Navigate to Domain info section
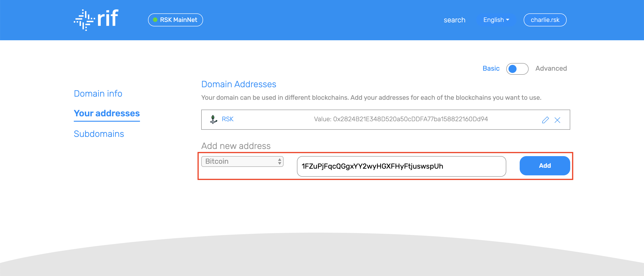This screenshot has width=644, height=276. click(98, 93)
